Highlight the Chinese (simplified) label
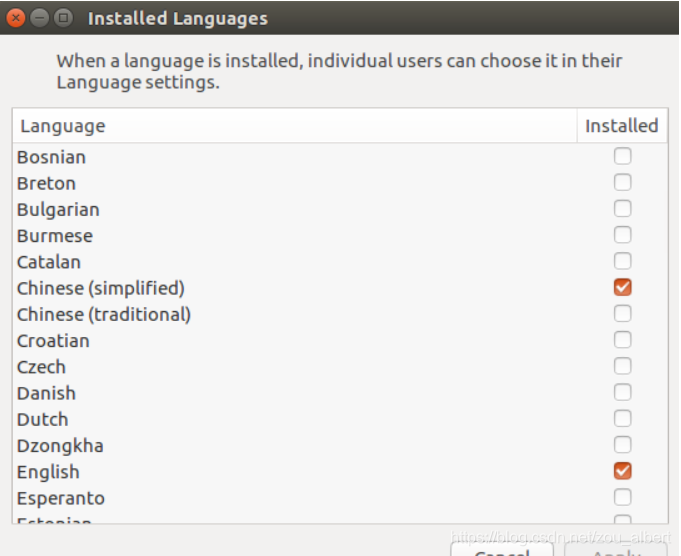Image resolution: width=681 pixels, height=556 pixels. [x=101, y=289]
